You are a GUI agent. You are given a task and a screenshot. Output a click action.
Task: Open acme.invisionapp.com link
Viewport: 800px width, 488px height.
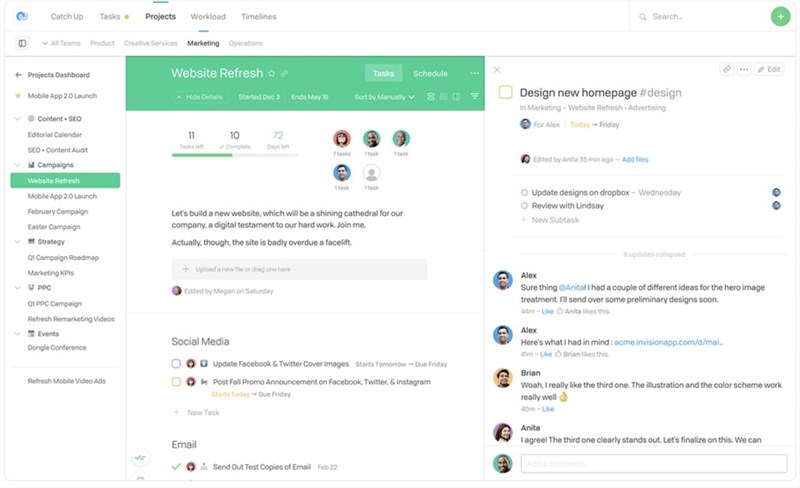click(x=668, y=342)
